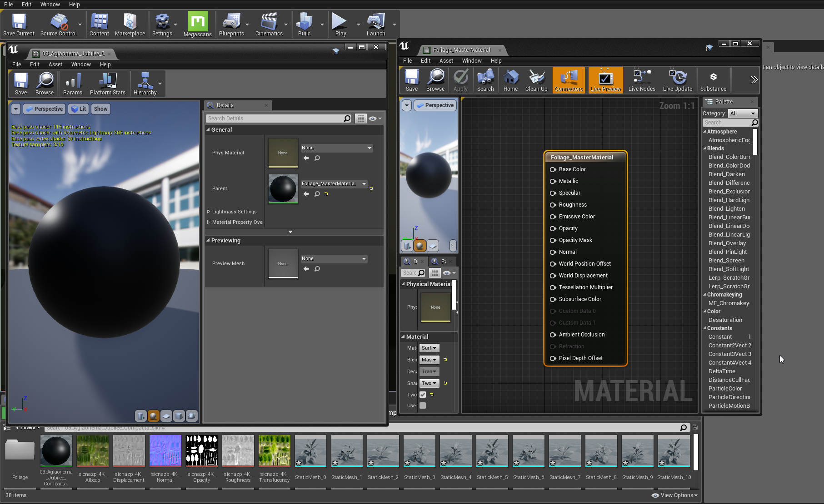Image resolution: width=824 pixels, height=504 pixels.
Task: Open Blend Mode Masked dropdown
Action: pos(429,360)
